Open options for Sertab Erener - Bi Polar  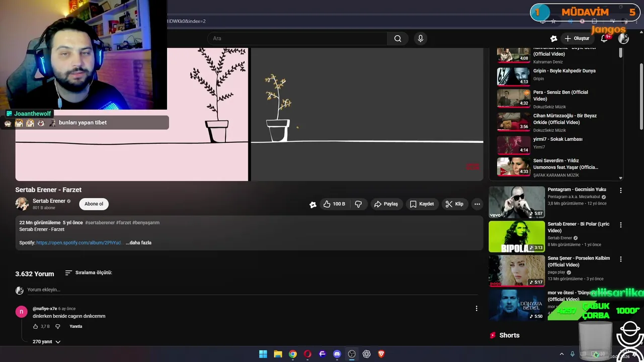[x=620, y=225]
